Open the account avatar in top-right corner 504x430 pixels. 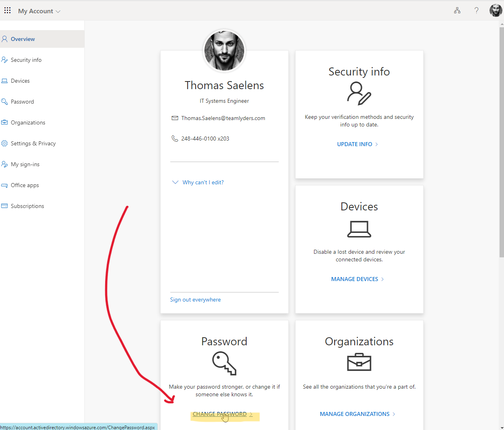[496, 10]
